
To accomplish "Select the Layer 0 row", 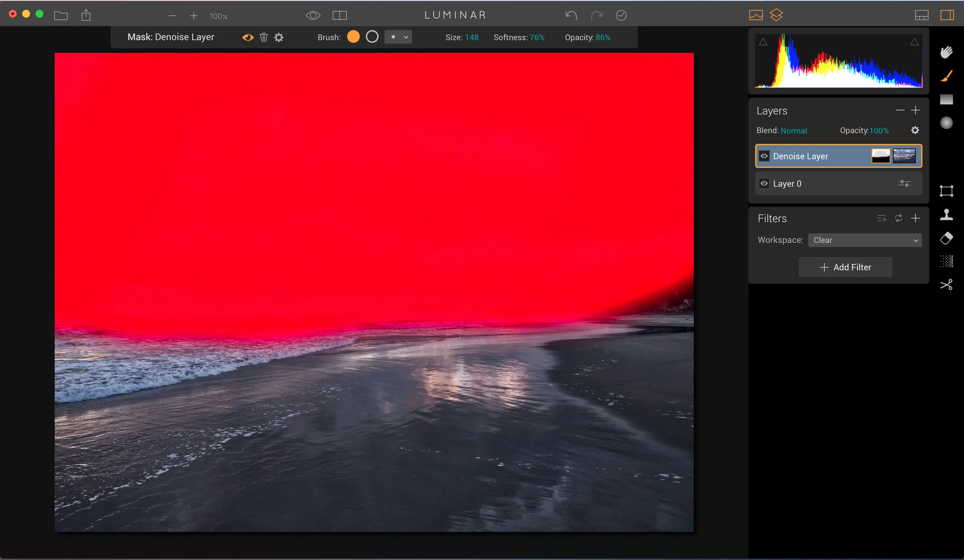I will (839, 183).
